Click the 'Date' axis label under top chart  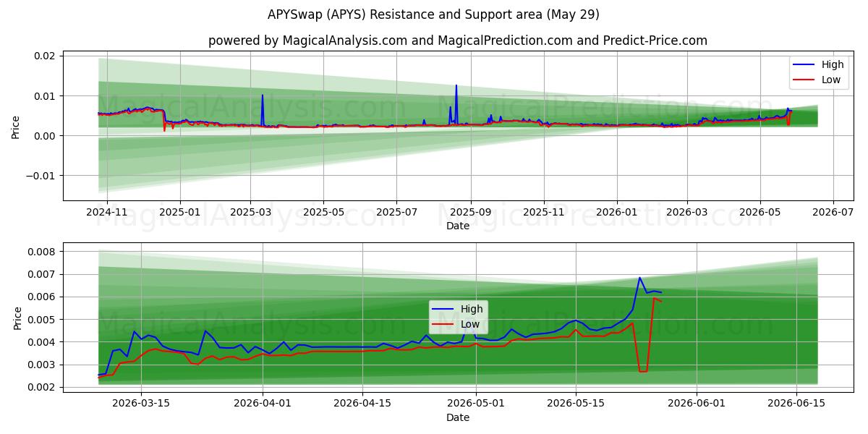(x=458, y=226)
